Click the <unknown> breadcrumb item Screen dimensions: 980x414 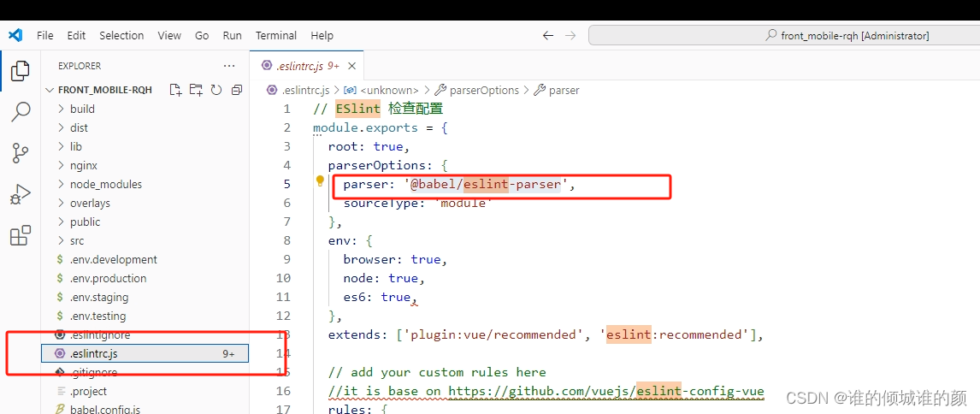click(381, 90)
